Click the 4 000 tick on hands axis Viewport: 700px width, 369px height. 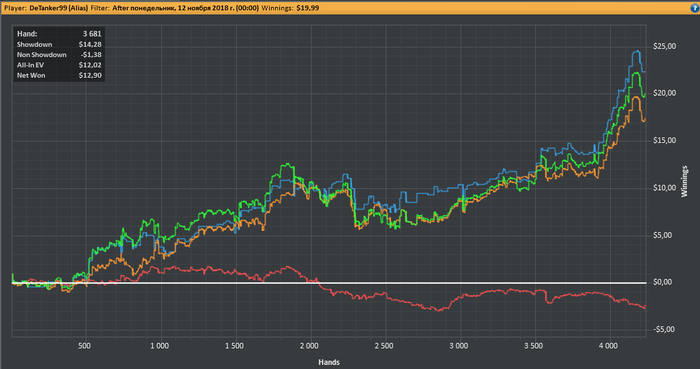608,346
